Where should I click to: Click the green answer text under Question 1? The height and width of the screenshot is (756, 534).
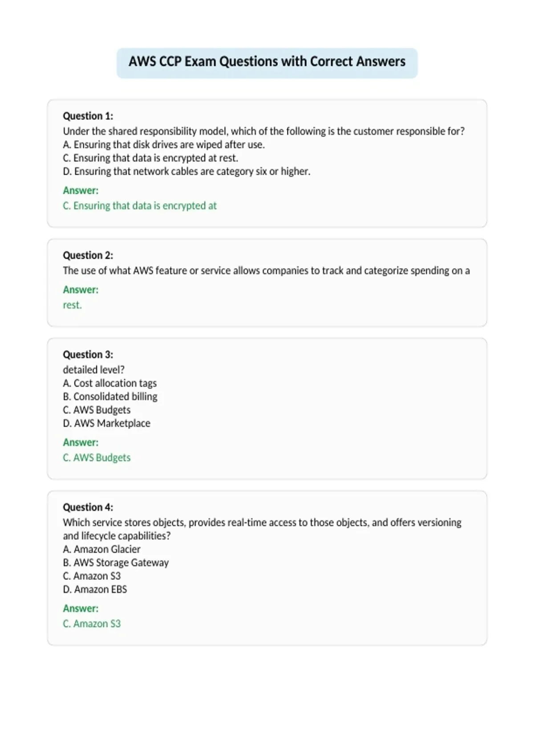tap(140, 205)
